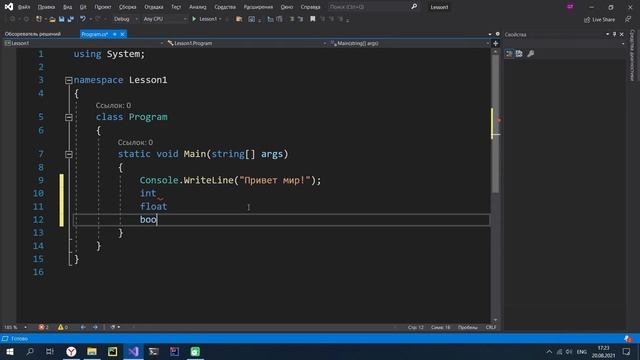Open Yandex Browser from the taskbar
This screenshot has height=360, width=640.
point(71,351)
